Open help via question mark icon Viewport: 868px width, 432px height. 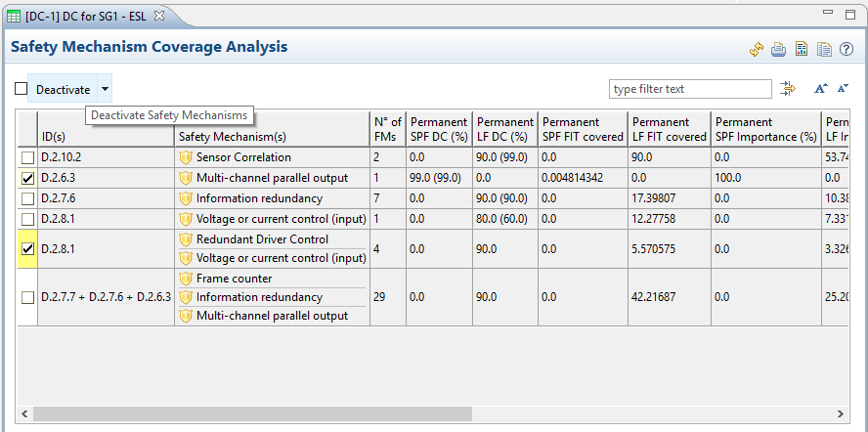click(846, 49)
